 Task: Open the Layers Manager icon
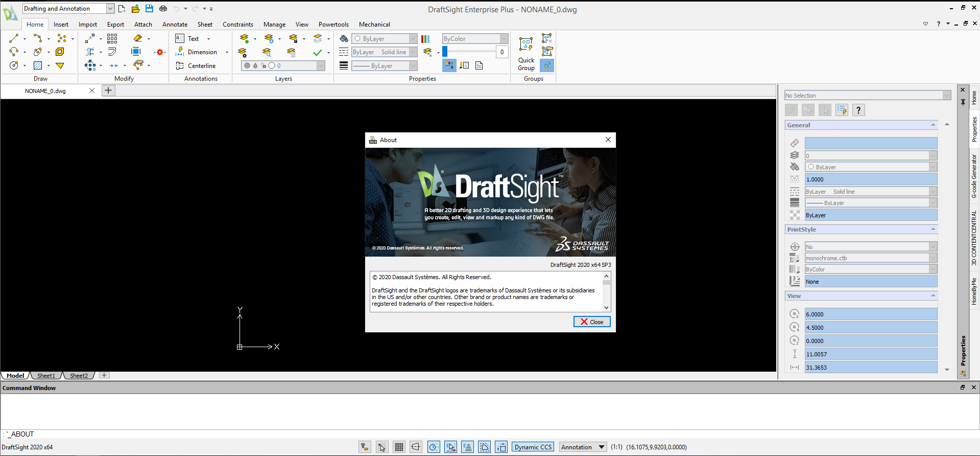244,38
